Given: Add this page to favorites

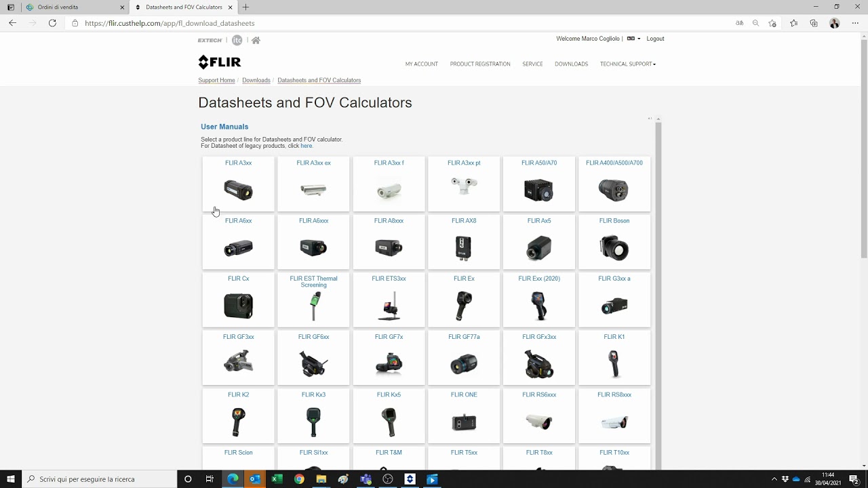Looking at the screenshot, I should click(x=772, y=23).
